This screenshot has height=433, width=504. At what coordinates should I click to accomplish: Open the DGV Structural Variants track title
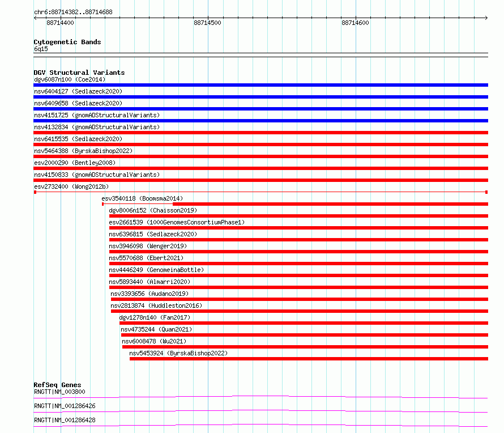79,73
